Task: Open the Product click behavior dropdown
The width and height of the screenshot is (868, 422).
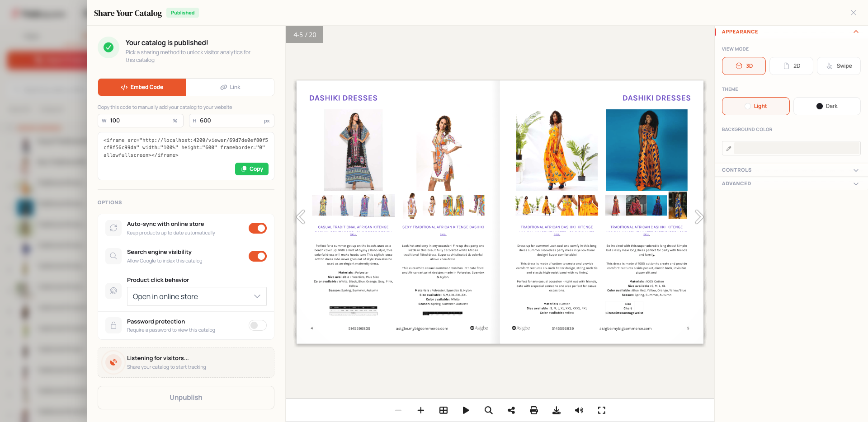Action: tap(197, 296)
